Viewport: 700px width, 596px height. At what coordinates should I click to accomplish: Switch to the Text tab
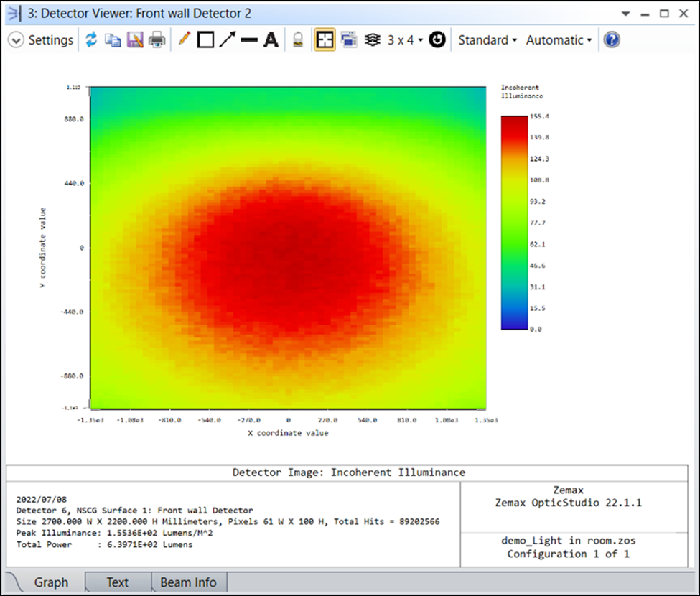click(x=118, y=582)
